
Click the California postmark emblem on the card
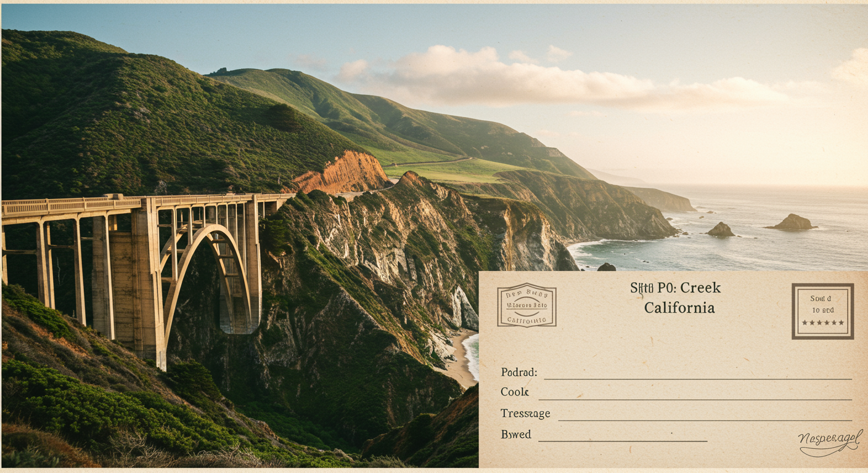(526, 305)
